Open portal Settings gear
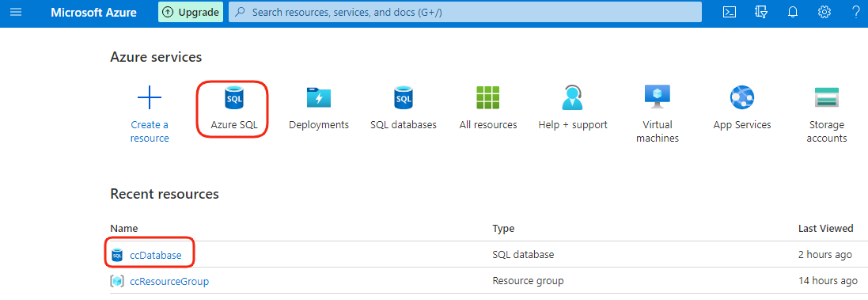The height and width of the screenshot is (300, 868). 824,12
